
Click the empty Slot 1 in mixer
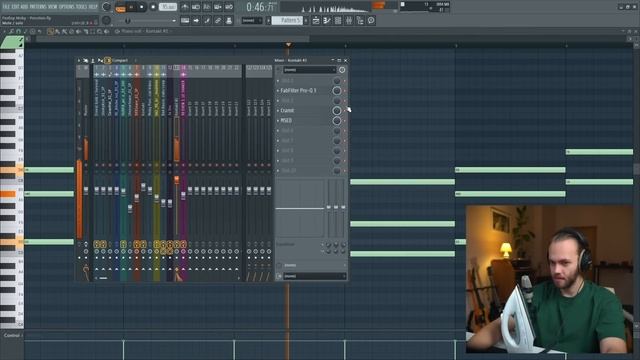304,81
